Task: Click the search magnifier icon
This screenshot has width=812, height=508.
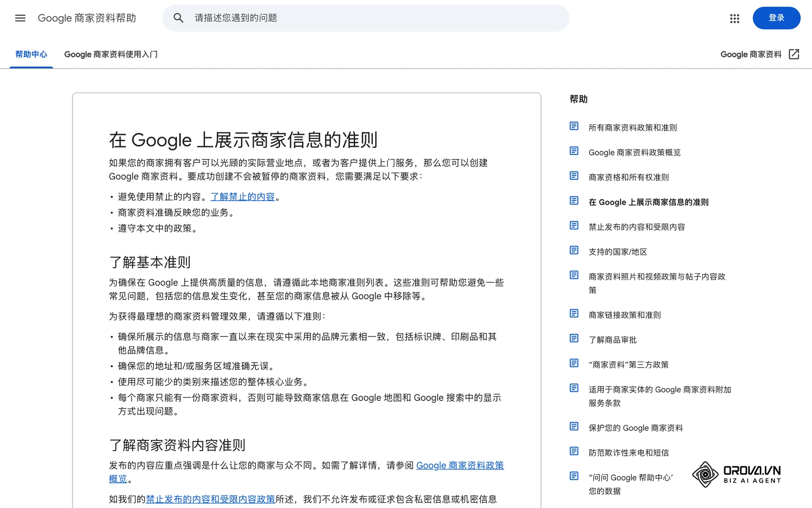Action: [x=178, y=18]
